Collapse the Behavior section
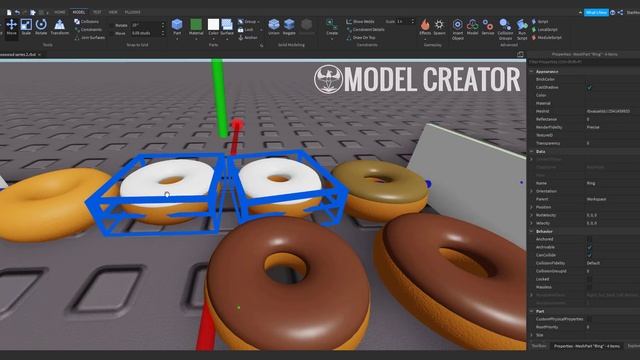This screenshot has height=360, width=640. [x=531, y=231]
